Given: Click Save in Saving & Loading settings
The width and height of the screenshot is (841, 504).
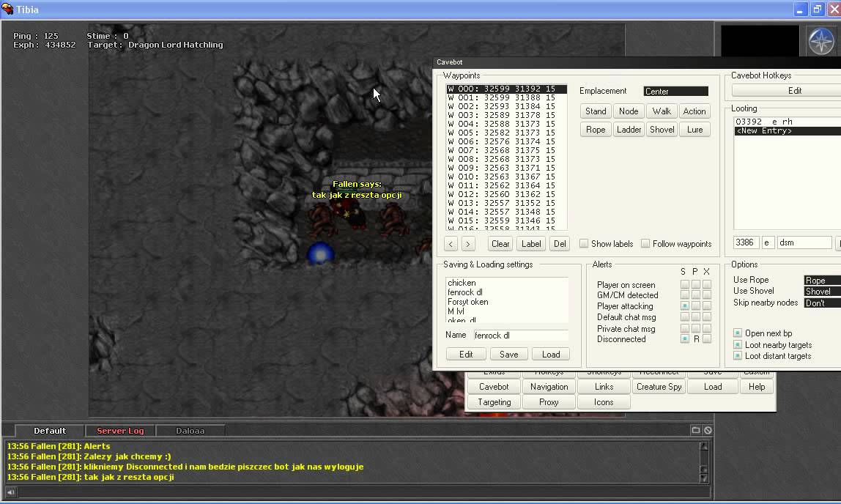Looking at the screenshot, I should tap(508, 355).
